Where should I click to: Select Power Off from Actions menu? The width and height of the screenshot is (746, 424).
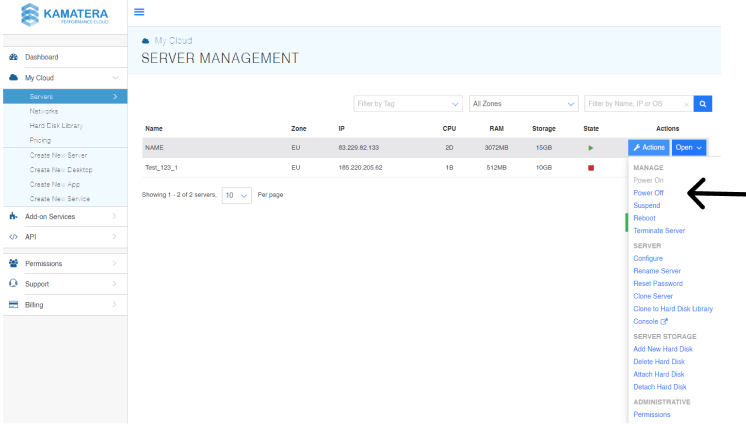(648, 192)
